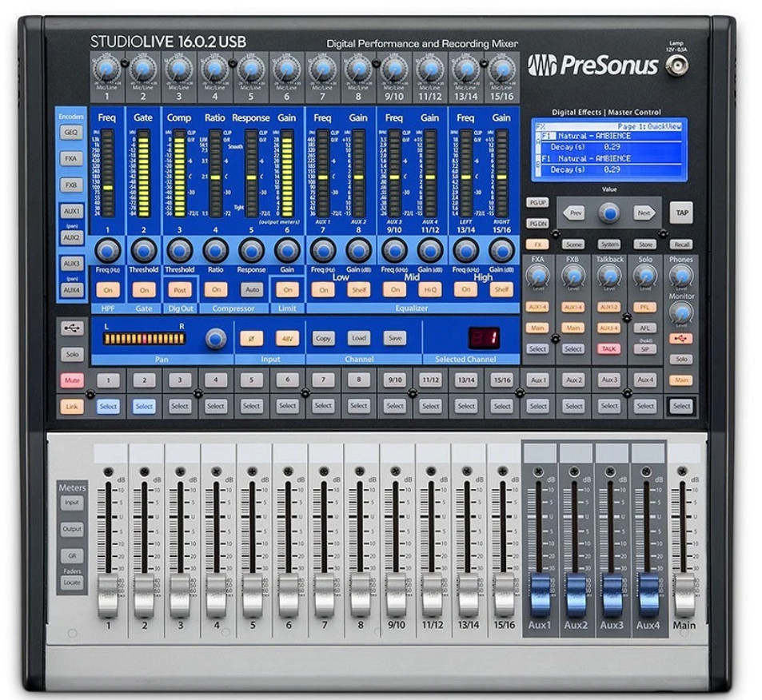The height and width of the screenshot is (700, 762).
Task: Toggle the Low EQ band On button
Action: pos(324,290)
